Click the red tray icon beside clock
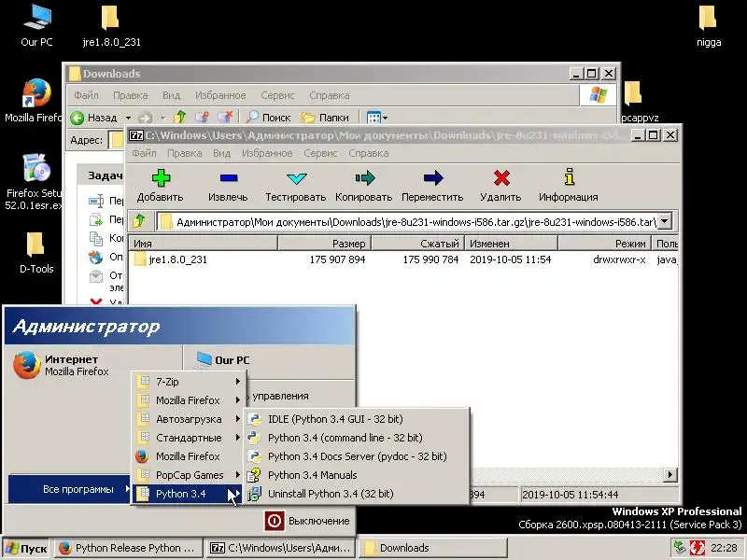747x560 pixels. click(x=698, y=548)
